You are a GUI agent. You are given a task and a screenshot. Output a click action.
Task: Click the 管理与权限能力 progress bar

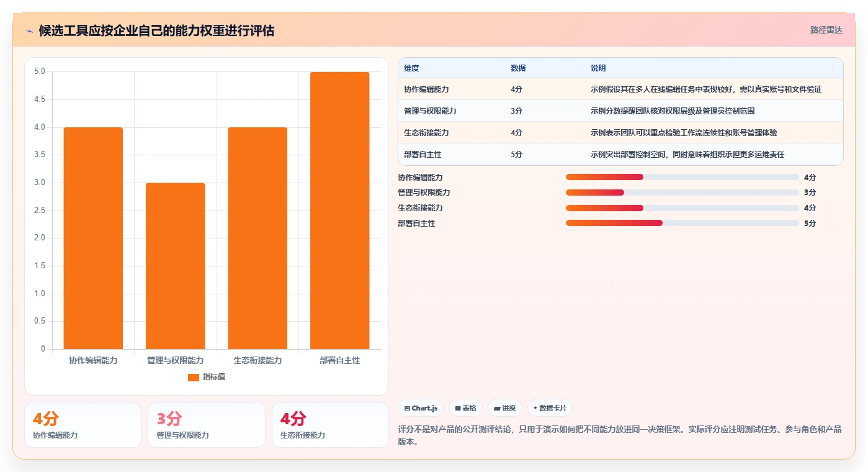[682, 193]
